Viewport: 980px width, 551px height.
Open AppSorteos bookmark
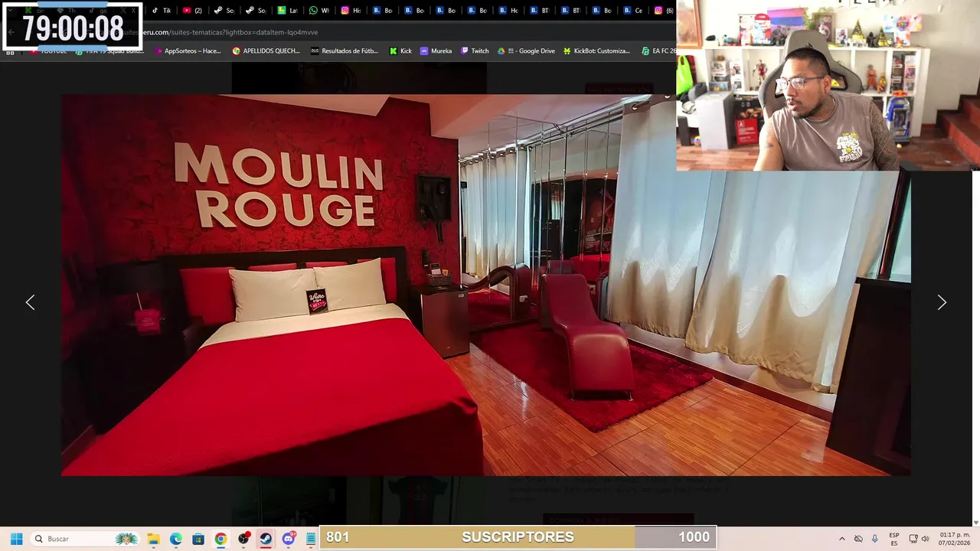[188, 51]
